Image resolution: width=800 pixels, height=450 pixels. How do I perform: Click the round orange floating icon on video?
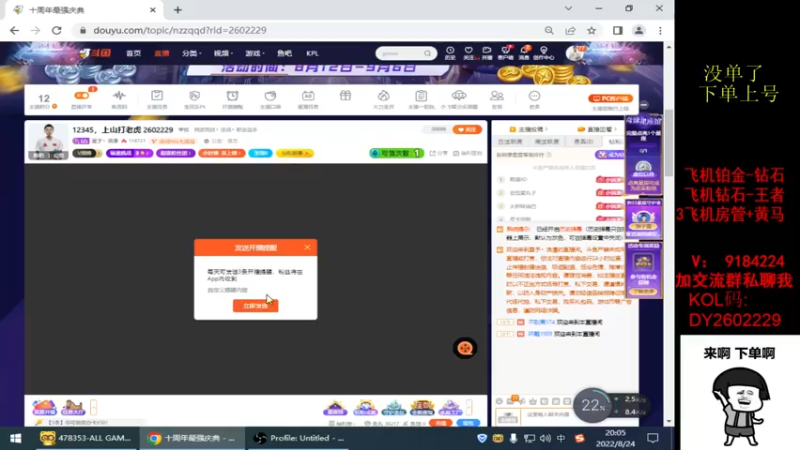pos(465,348)
